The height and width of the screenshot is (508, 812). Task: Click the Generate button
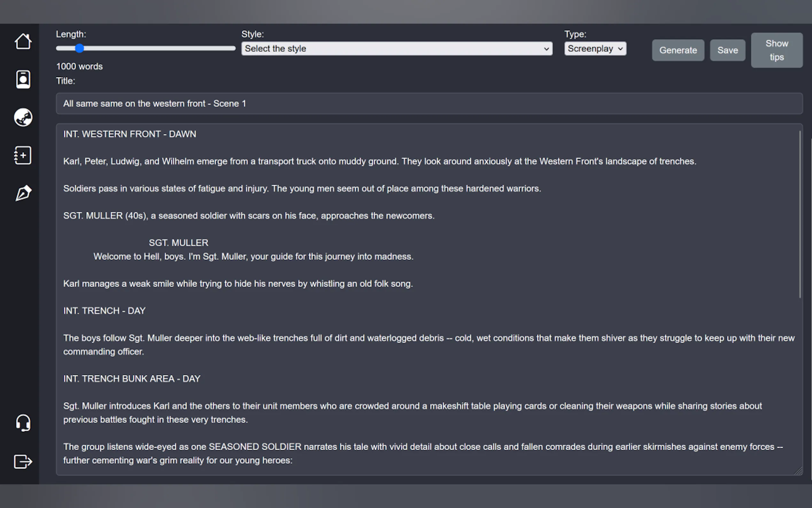pos(678,51)
